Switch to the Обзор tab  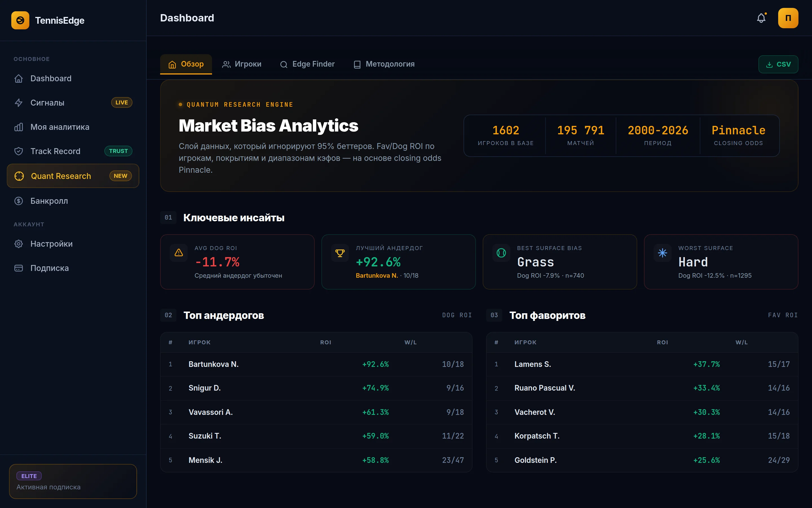click(186, 64)
